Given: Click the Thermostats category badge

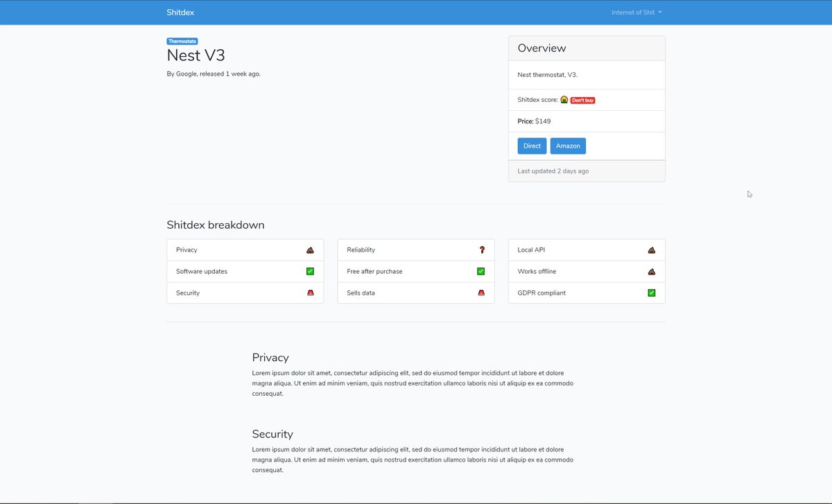Looking at the screenshot, I should click(182, 41).
